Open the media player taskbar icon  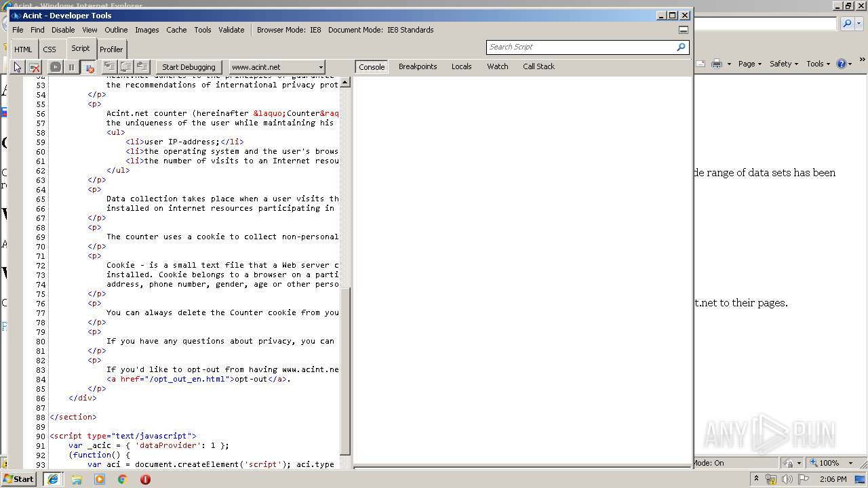click(x=100, y=479)
